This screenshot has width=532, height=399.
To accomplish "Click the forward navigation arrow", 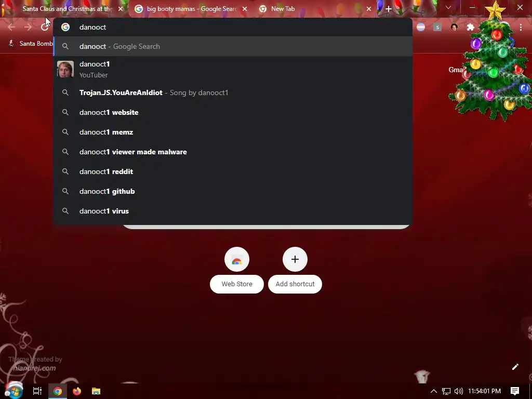I will coord(28,27).
